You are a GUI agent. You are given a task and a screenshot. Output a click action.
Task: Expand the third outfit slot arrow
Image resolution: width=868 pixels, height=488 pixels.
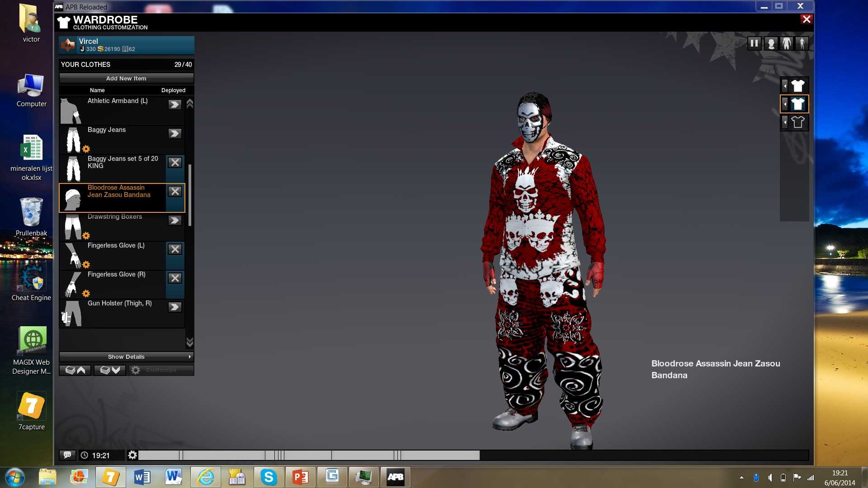pos(785,122)
